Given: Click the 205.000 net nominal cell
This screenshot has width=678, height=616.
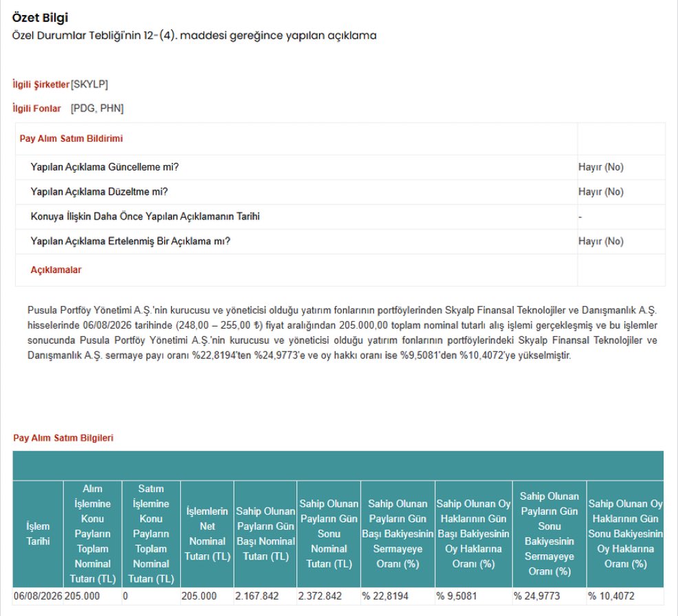Looking at the screenshot, I should pos(207,596).
